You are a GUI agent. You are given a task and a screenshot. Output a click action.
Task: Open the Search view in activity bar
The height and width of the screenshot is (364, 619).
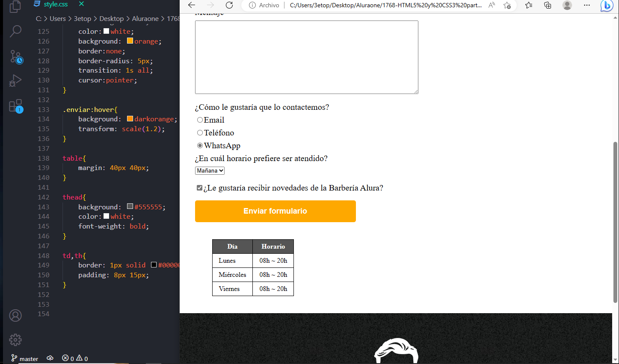(x=15, y=31)
